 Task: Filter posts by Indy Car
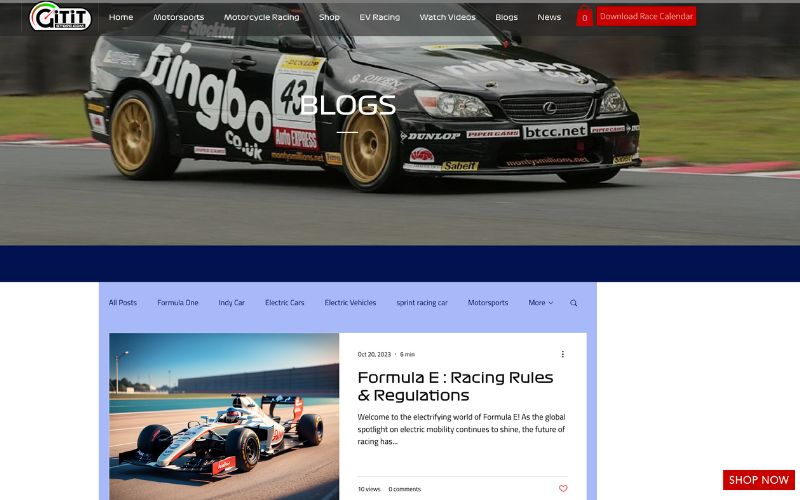click(232, 303)
